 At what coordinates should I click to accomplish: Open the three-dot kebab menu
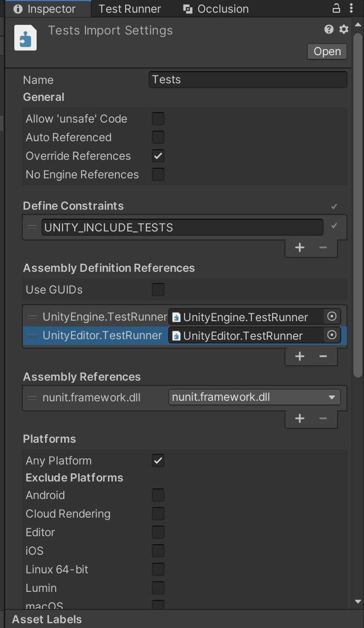[x=352, y=8]
